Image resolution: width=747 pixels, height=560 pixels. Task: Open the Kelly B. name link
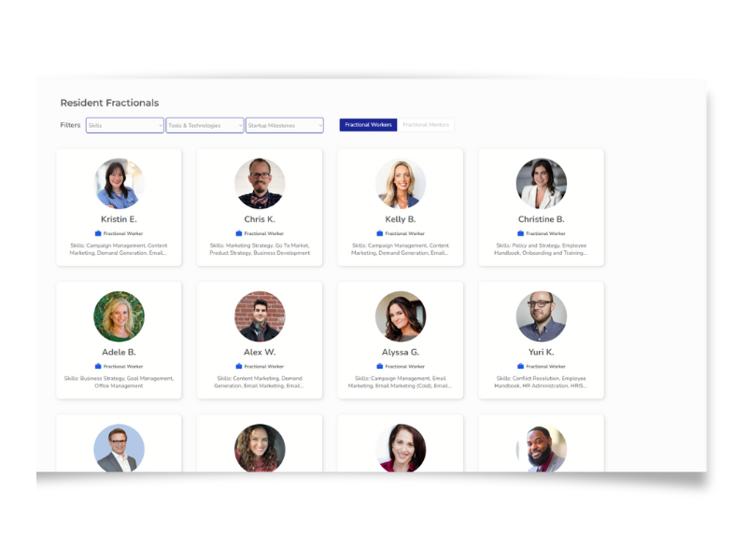[x=401, y=219]
